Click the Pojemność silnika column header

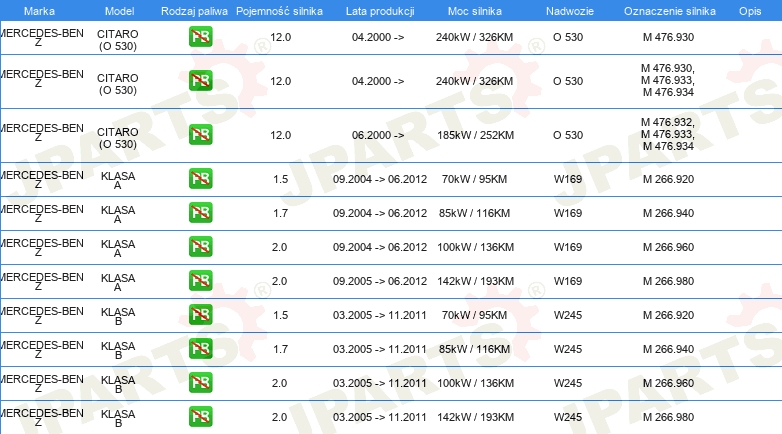coord(279,11)
